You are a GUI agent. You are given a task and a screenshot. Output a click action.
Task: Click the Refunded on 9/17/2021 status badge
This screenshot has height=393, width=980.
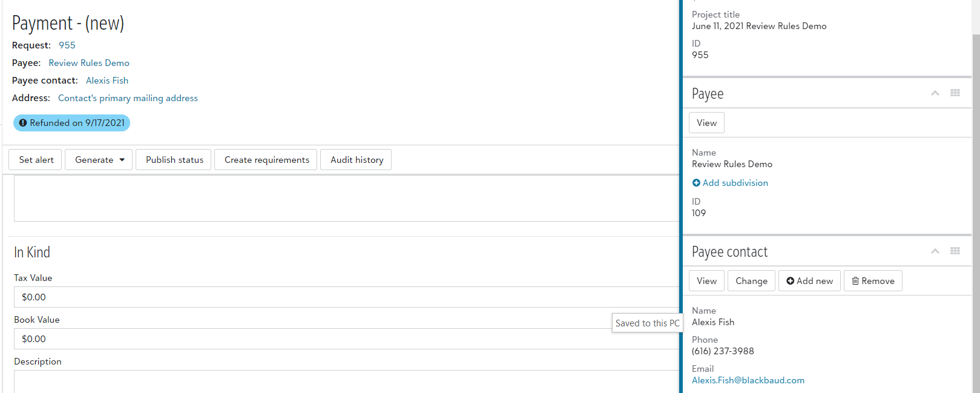point(71,123)
